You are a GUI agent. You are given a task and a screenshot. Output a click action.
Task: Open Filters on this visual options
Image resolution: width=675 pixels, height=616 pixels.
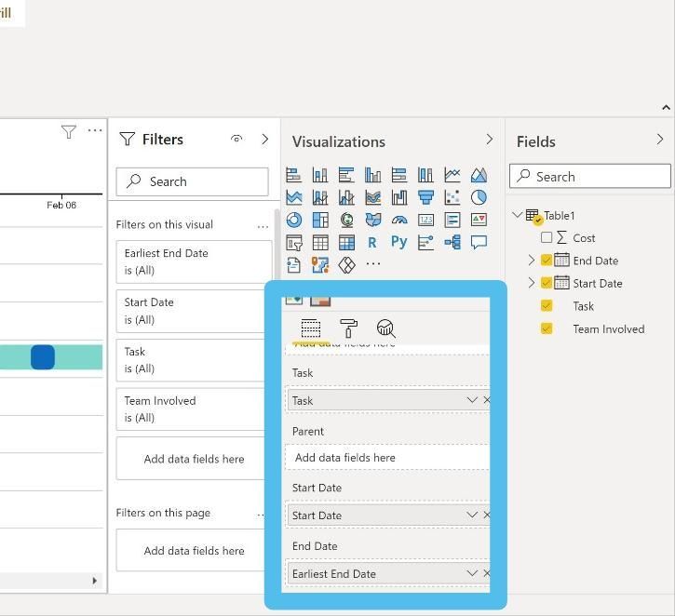point(263,226)
